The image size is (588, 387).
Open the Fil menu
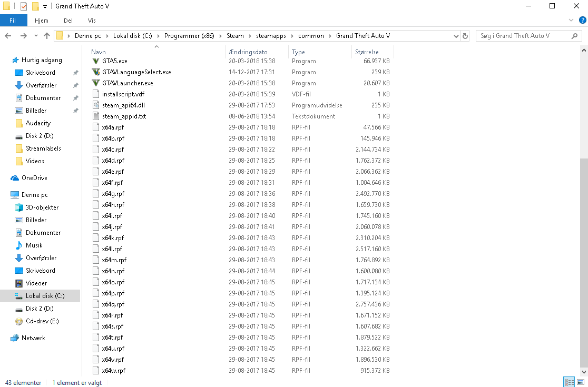point(13,21)
